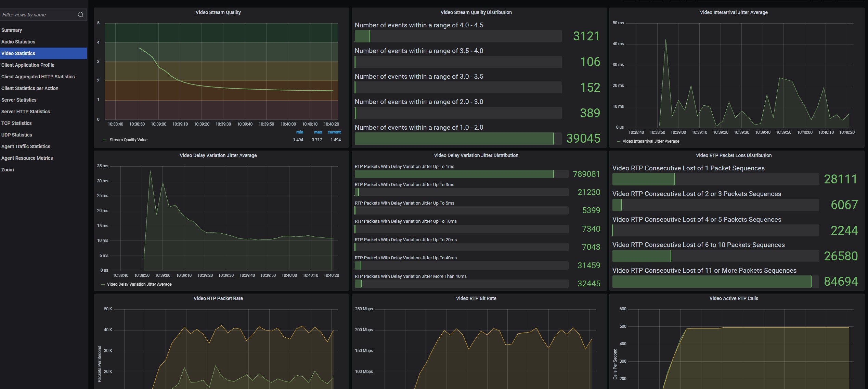Open the Summary view
This screenshot has width=868, height=389.
(x=12, y=30)
